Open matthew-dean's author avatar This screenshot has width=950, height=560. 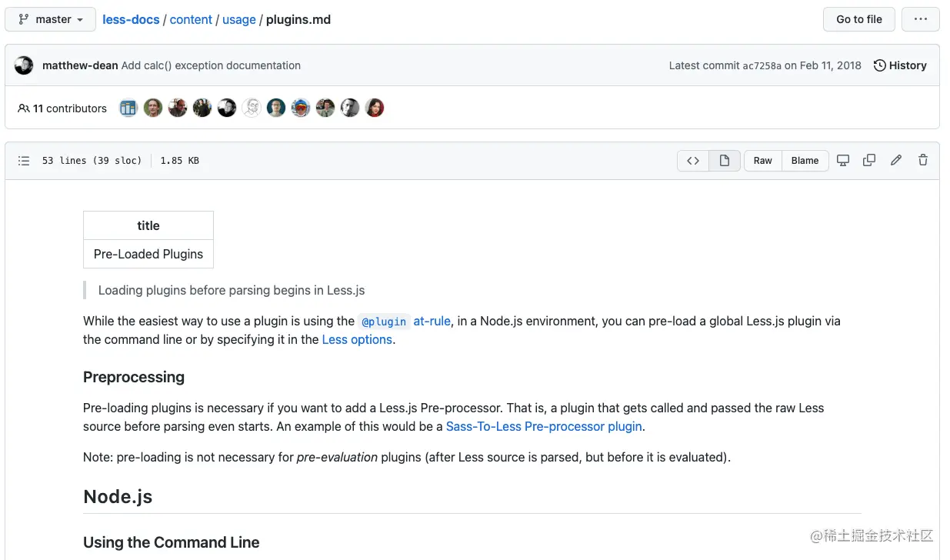click(24, 65)
